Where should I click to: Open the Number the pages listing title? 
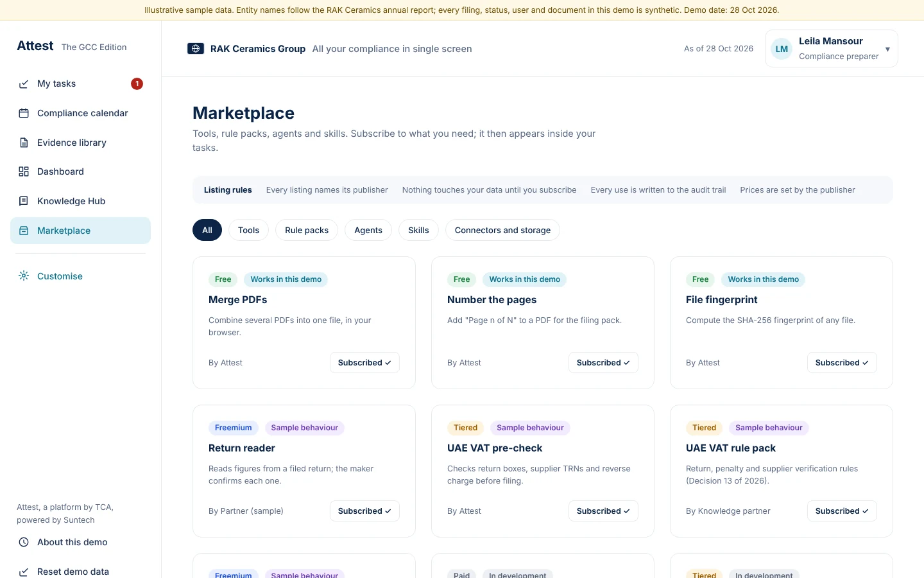click(x=492, y=300)
